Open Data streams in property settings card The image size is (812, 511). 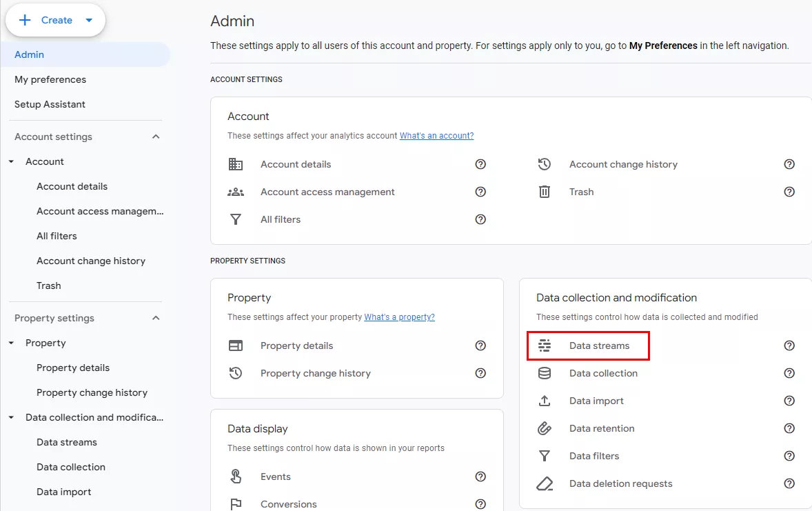point(599,345)
